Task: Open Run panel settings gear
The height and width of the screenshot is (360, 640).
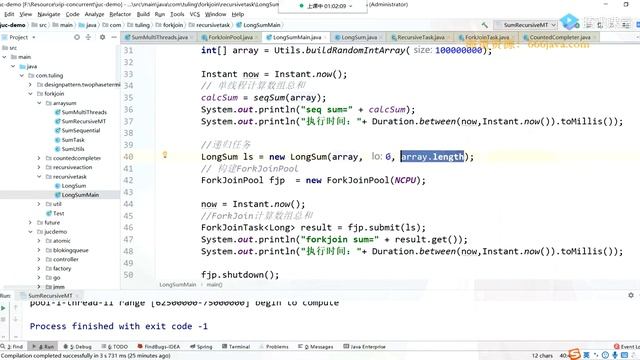Action: 631,295
